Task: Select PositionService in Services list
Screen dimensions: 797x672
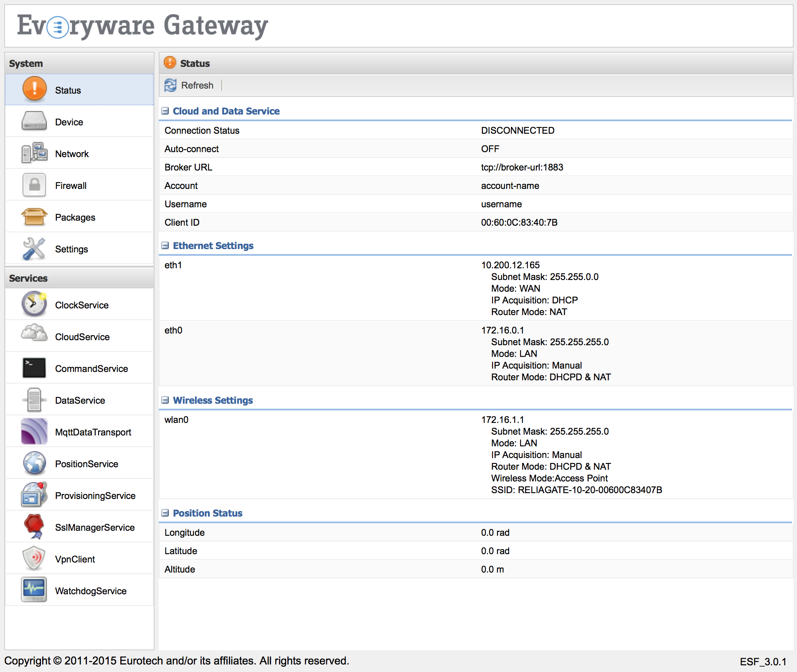Action: coord(79,463)
